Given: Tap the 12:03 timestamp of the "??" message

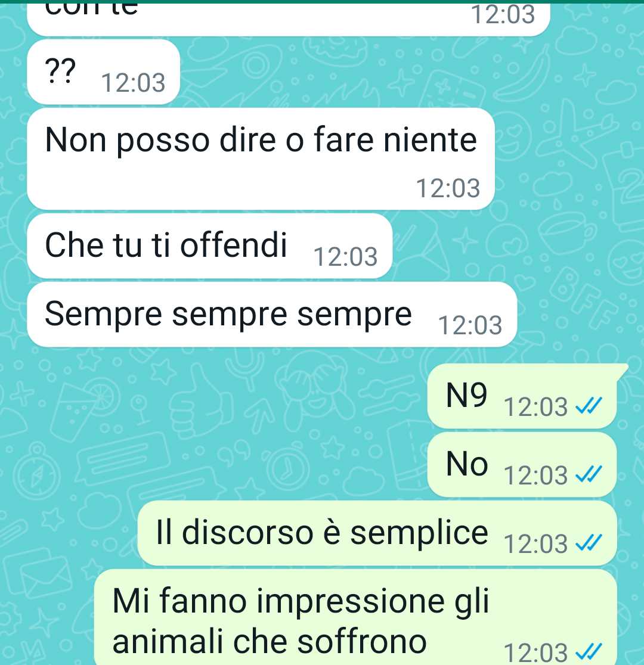Looking at the screenshot, I should click(134, 83).
